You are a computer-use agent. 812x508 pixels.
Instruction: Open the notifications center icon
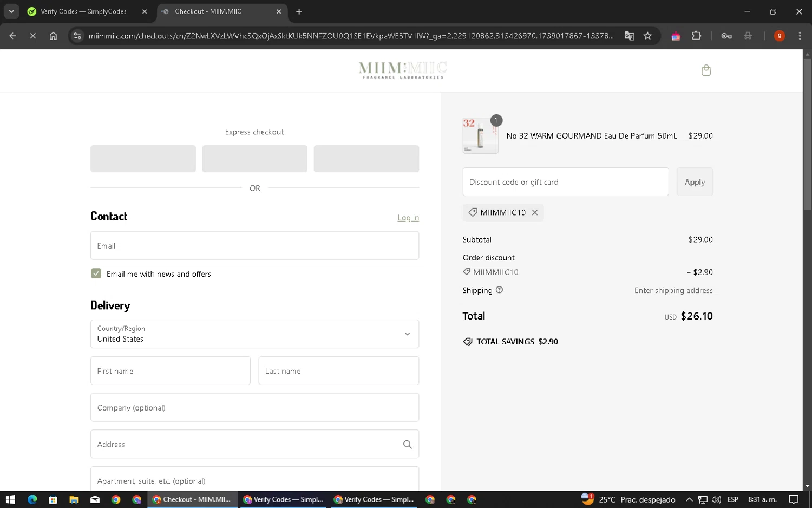point(794,499)
